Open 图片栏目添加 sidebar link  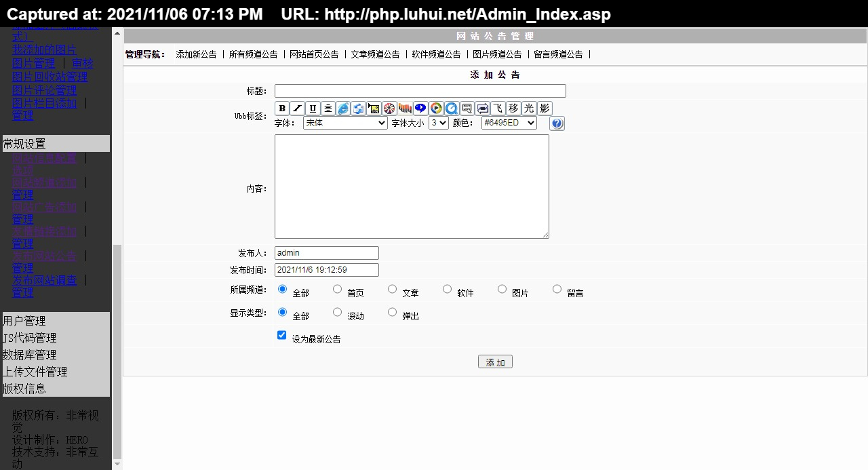(45, 104)
